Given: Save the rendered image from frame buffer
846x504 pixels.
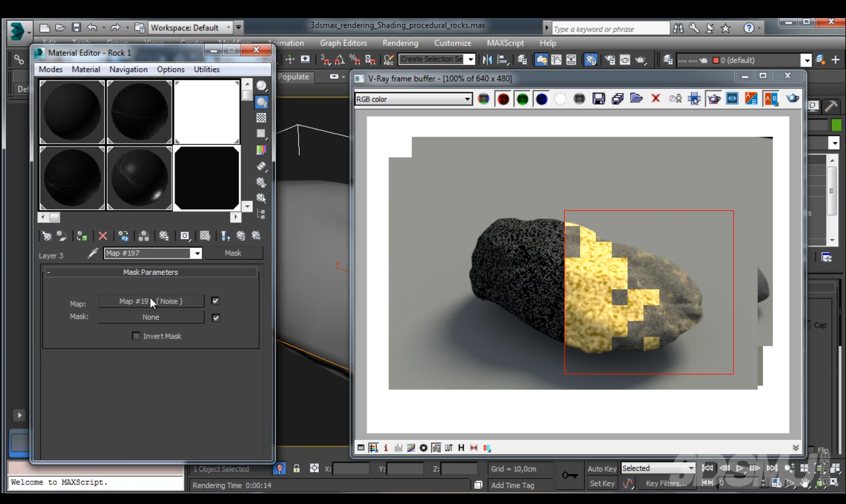Looking at the screenshot, I should pyautogui.click(x=599, y=99).
